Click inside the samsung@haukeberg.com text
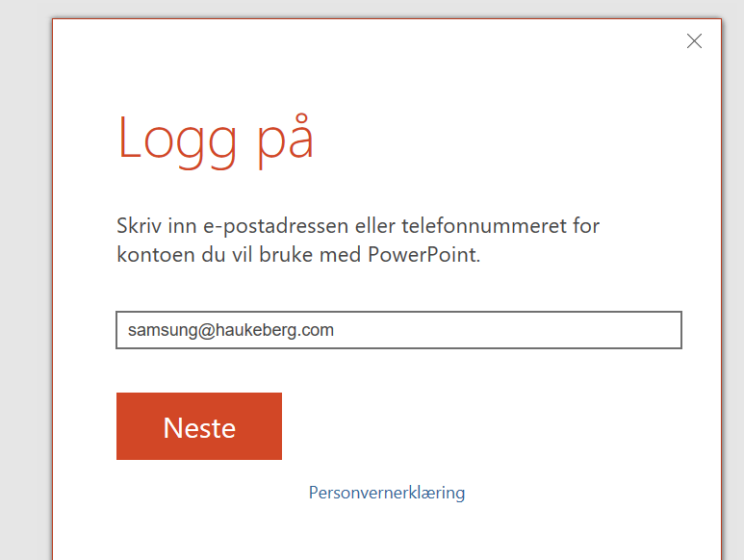744x560 pixels. click(231, 330)
